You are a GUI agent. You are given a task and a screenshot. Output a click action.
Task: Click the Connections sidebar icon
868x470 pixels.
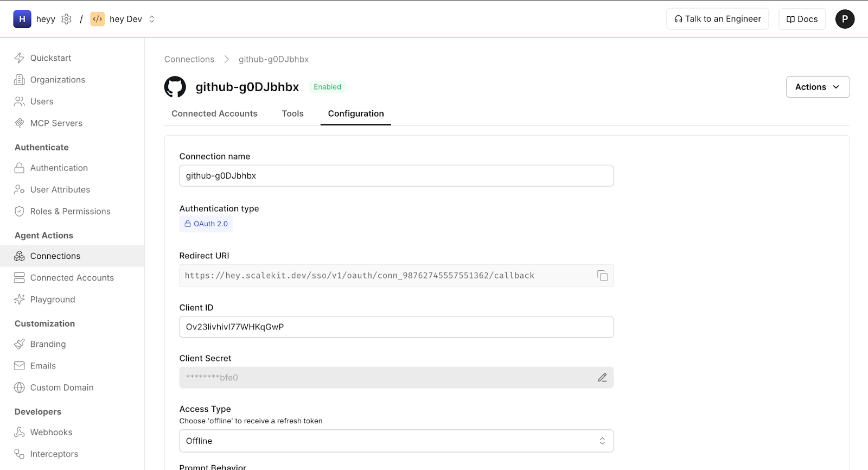click(x=20, y=256)
